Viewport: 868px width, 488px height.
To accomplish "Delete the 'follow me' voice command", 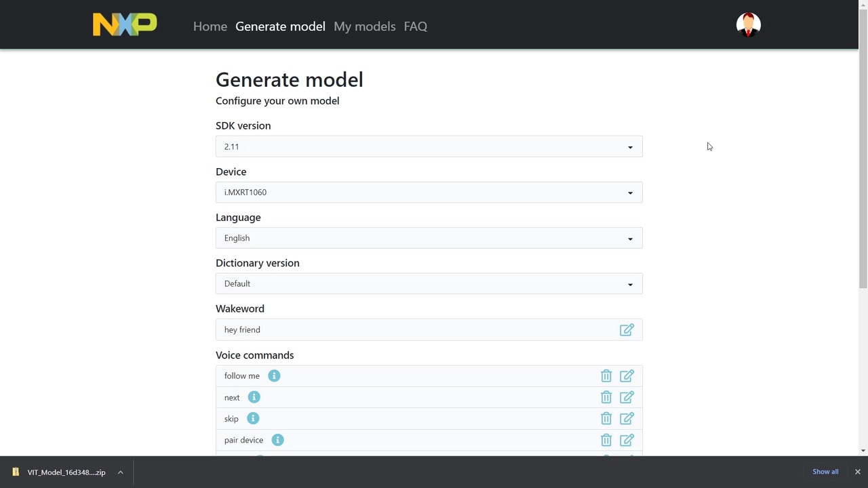I will coord(606,376).
